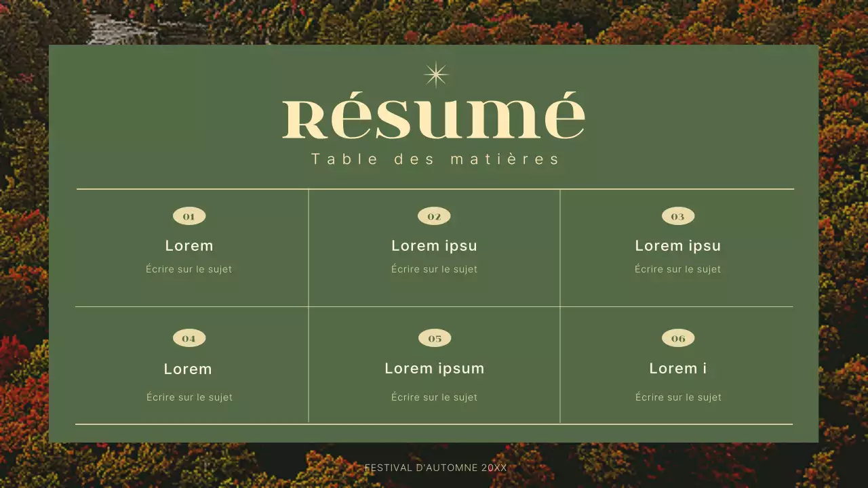This screenshot has height=488, width=868.
Task: Click the 03 oval badge
Action: pos(677,216)
